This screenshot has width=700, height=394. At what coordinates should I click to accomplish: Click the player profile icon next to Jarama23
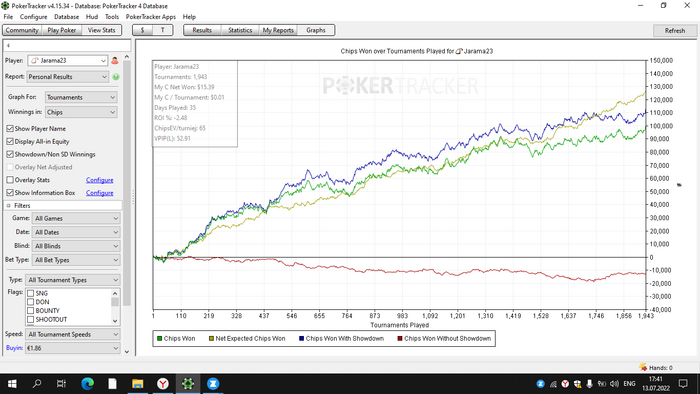(x=115, y=60)
